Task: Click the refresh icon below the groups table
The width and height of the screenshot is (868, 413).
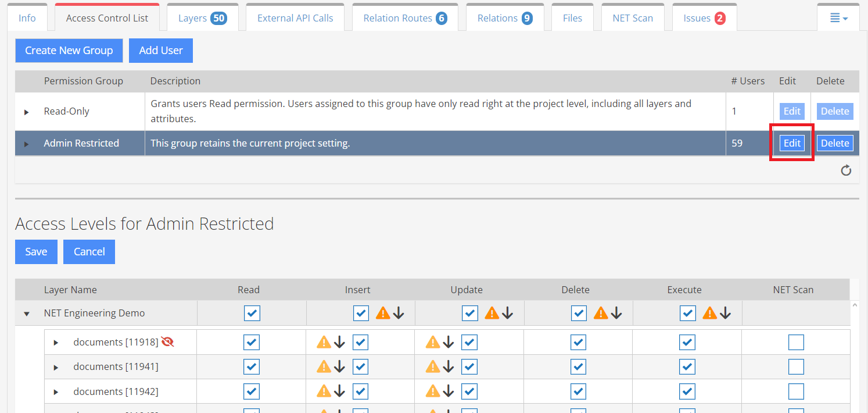Action: tap(846, 170)
